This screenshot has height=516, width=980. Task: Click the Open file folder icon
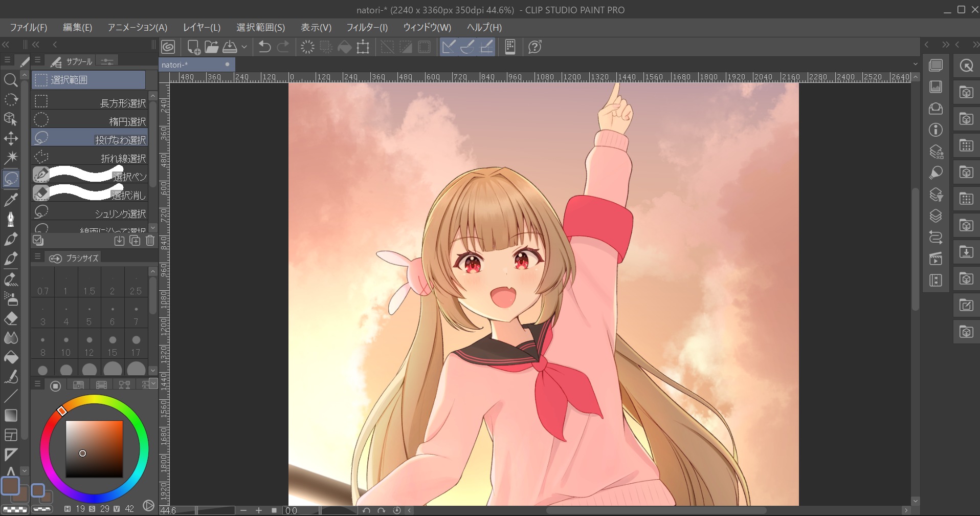point(212,47)
